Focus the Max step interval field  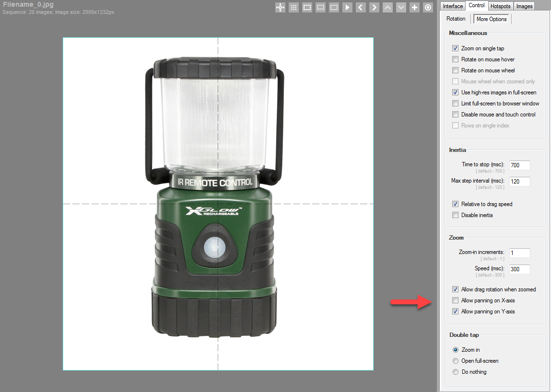click(520, 181)
